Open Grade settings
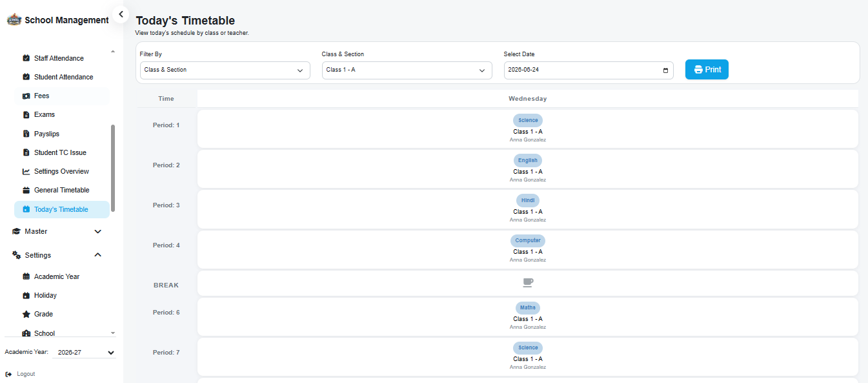Screen dimensions: 868x383 tap(62, 314)
